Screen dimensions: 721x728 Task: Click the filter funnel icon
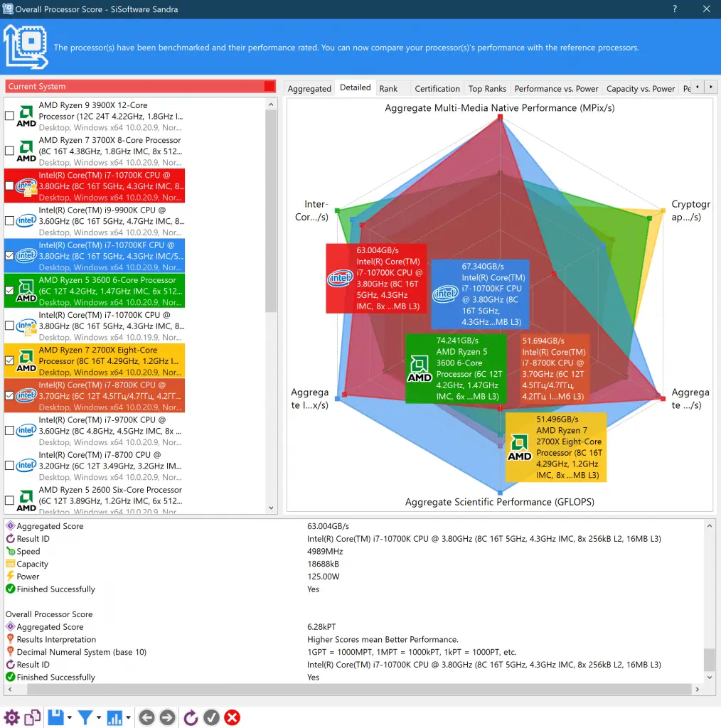click(x=85, y=717)
